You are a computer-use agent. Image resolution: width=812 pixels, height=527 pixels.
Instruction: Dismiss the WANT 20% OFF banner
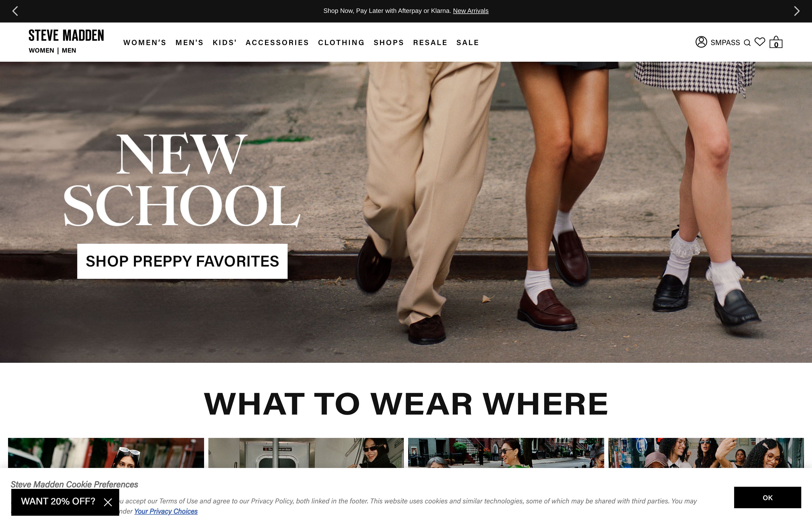[108, 502]
